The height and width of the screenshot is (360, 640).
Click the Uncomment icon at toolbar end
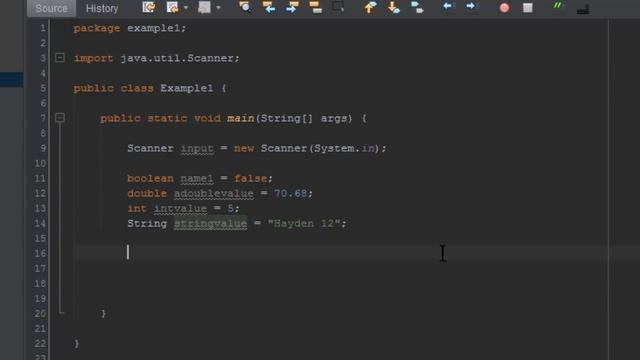tap(583, 9)
